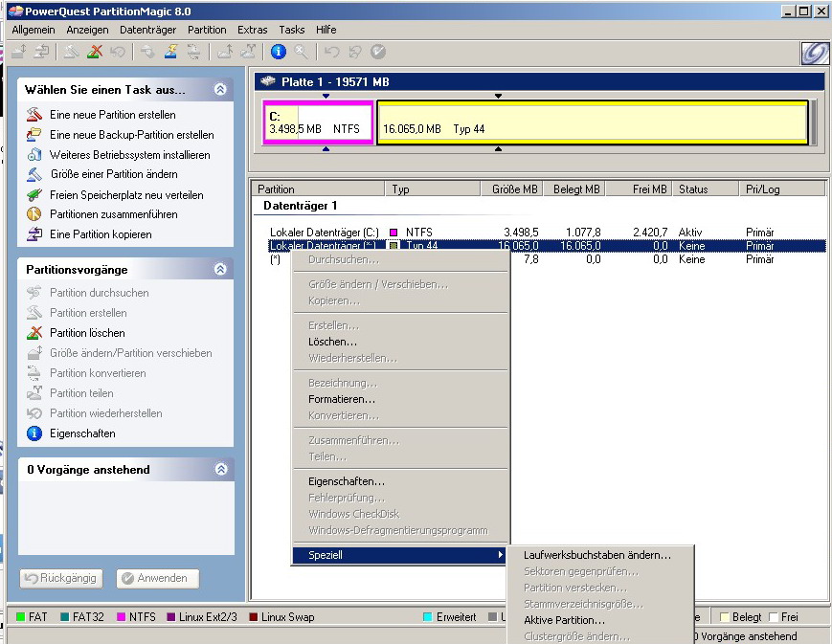Viewport: 832px width, 644px height.
Task: Select Aktive Partition... in submenu
Action: [600, 619]
